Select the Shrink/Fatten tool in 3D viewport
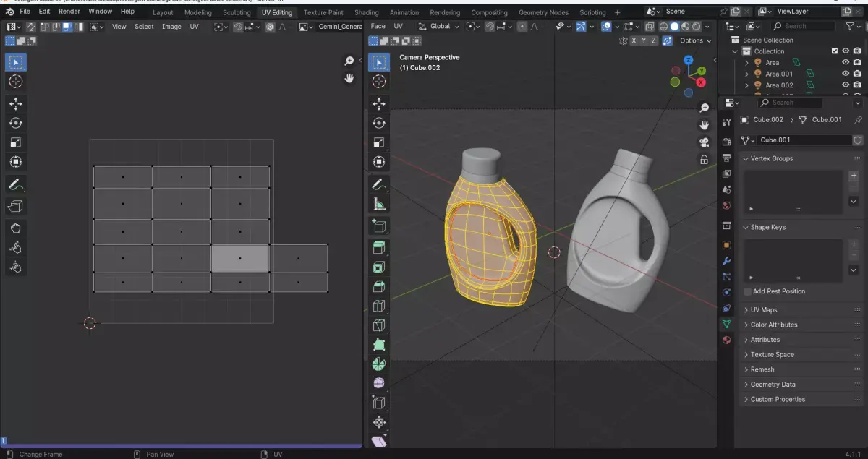The width and height of the screenshot is (868, 459). coord(379,423)
